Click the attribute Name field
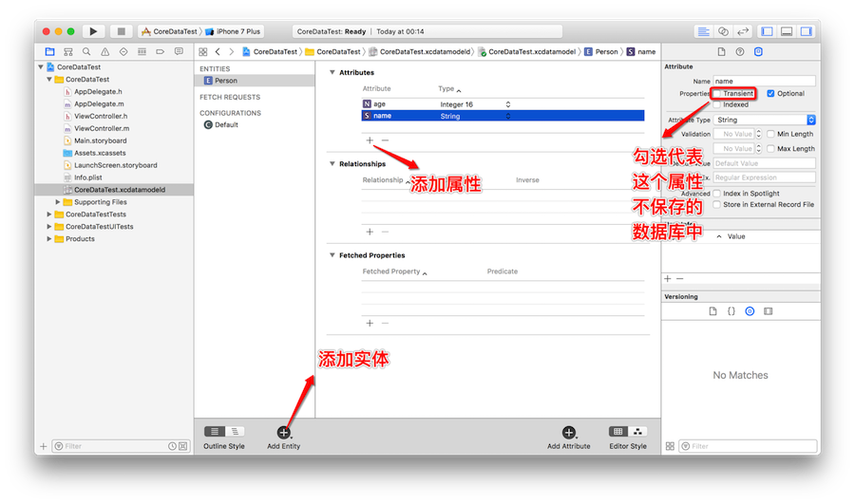 (x=765, y=82)
